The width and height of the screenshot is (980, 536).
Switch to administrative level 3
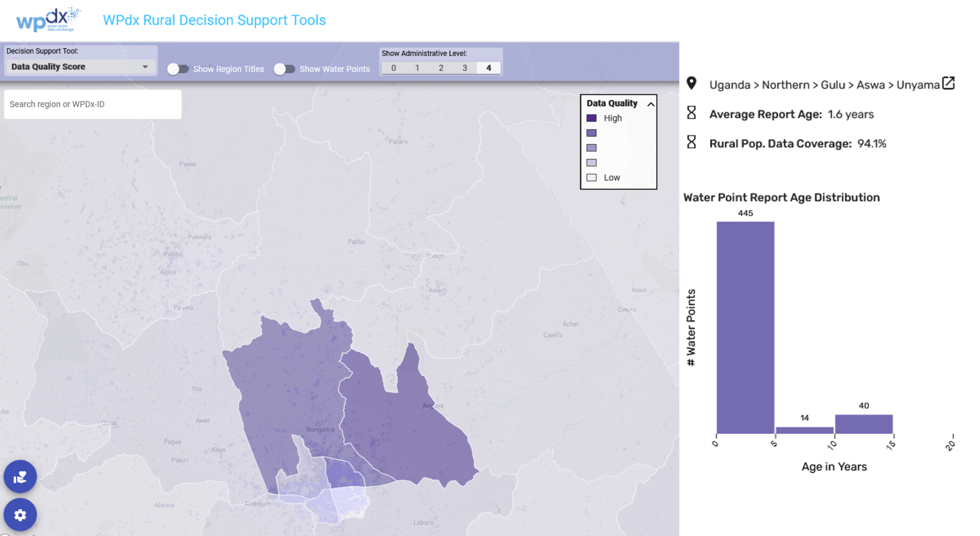pyautogui.click(x=465, y=67)
